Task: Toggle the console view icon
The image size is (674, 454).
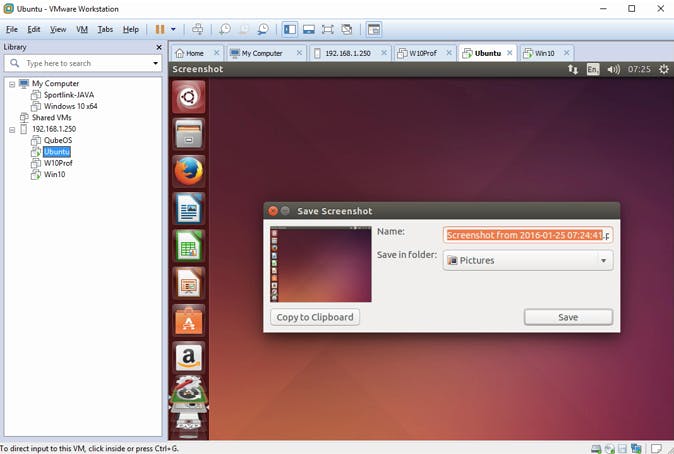Action: tap(374, 29)
